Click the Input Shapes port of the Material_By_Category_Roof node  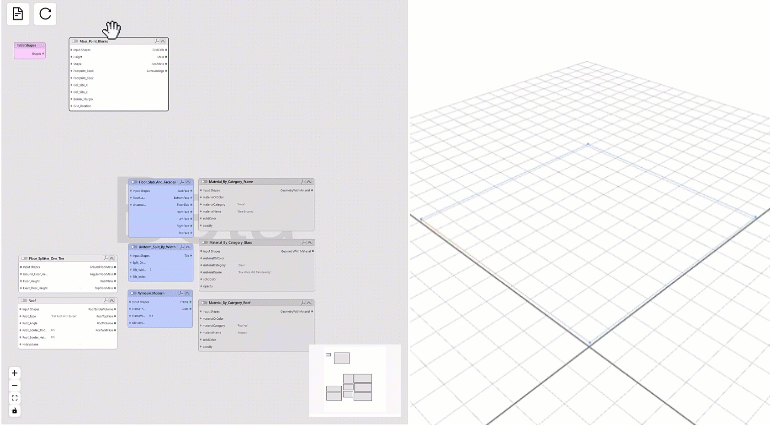[x=201, y=312]
